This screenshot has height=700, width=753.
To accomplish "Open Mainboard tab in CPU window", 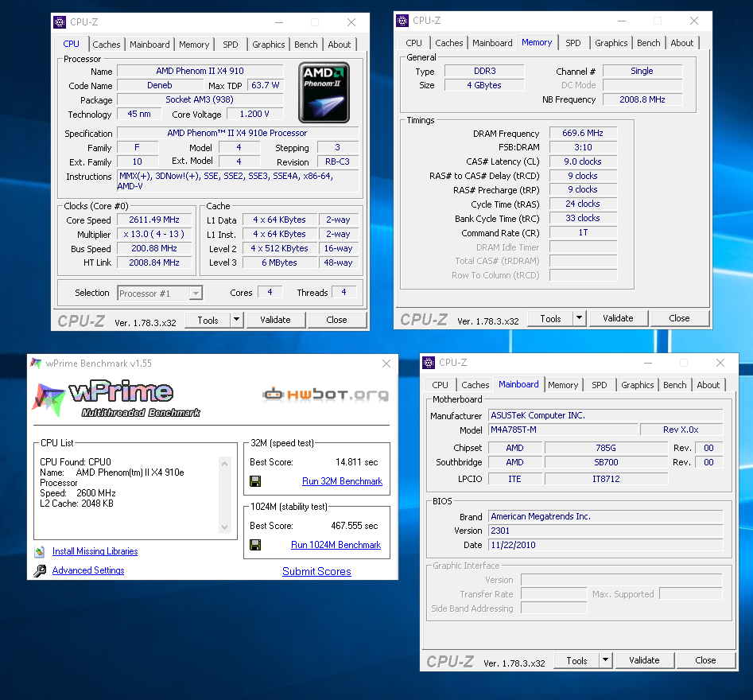I will coord(149,45).
